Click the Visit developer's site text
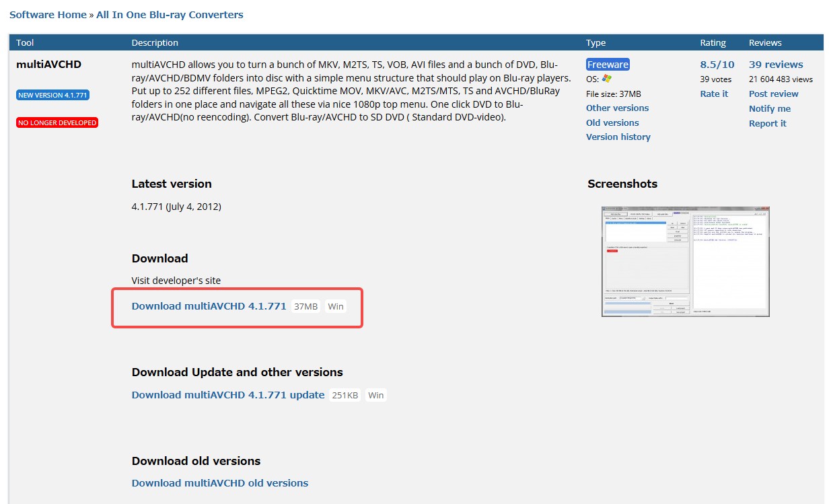This screenshot has height=504, width=829. pos(176,280)
